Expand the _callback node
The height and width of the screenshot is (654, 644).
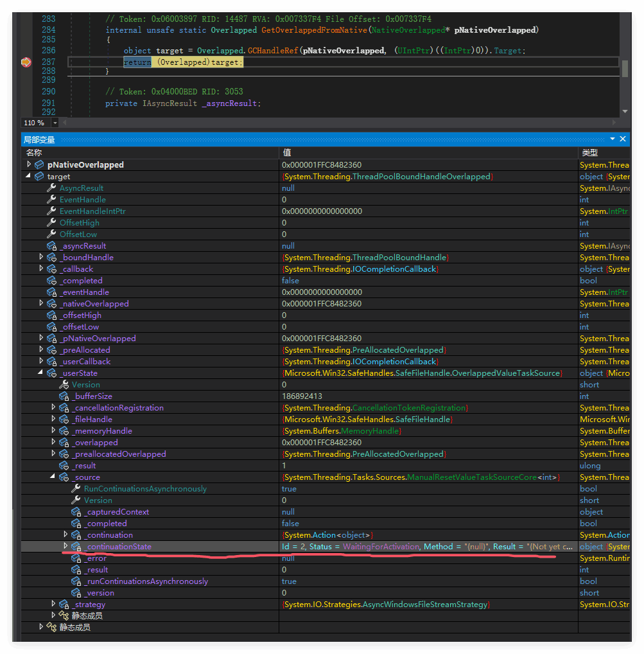coord(41,269)
